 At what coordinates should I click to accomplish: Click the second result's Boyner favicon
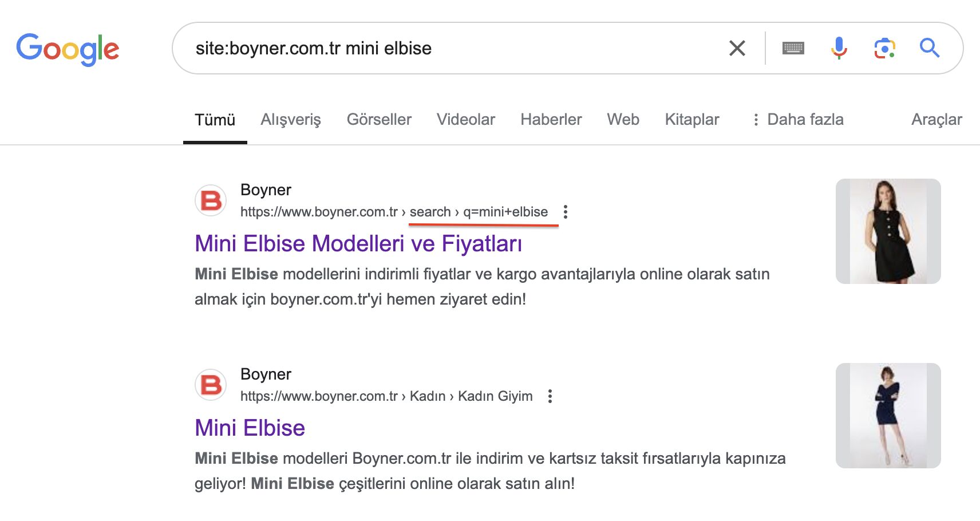click(211, 385)
